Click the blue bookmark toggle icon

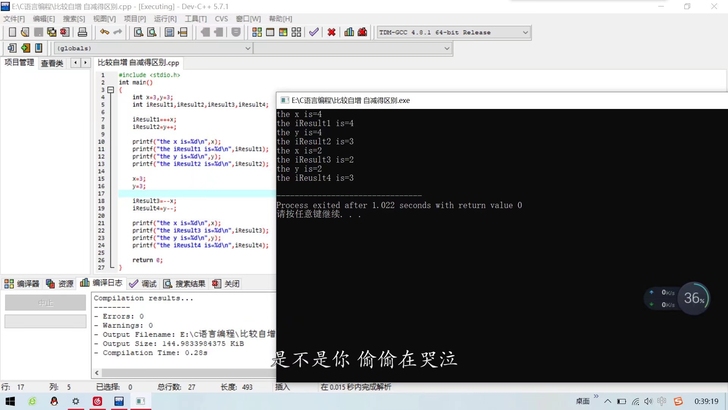(x=39, y=48)
